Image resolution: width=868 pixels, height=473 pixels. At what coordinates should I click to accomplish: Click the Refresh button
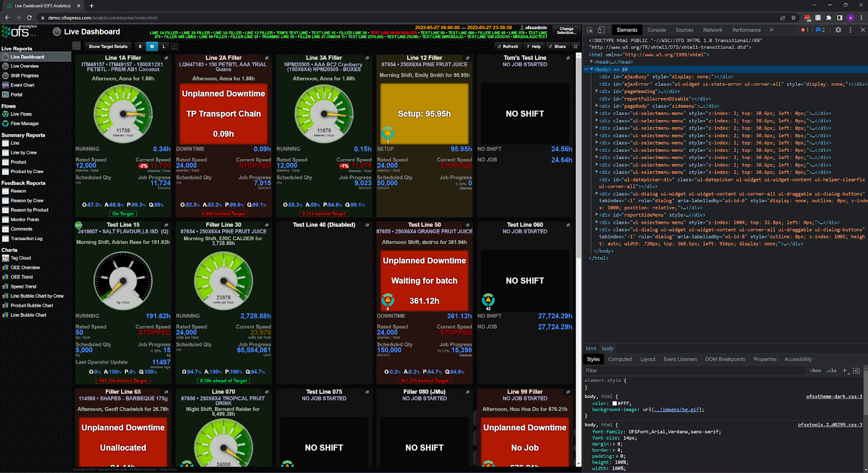[508, 47]
